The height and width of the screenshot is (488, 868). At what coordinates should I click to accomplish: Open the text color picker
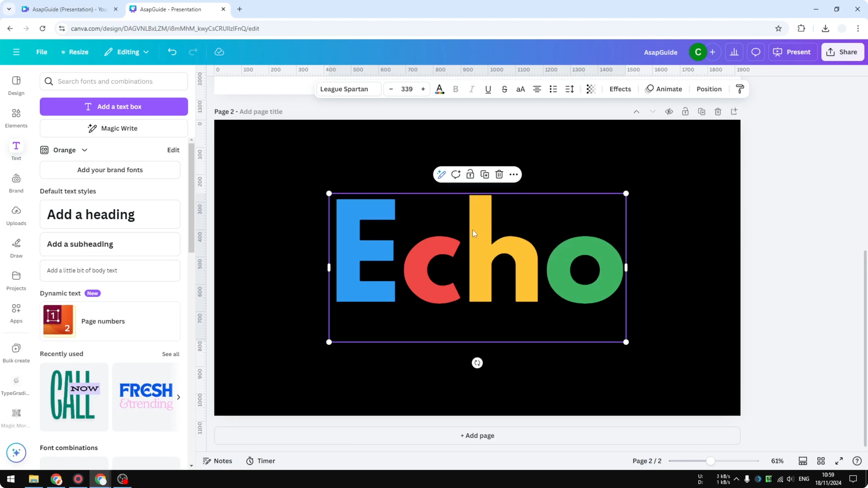tap(439, 89)
